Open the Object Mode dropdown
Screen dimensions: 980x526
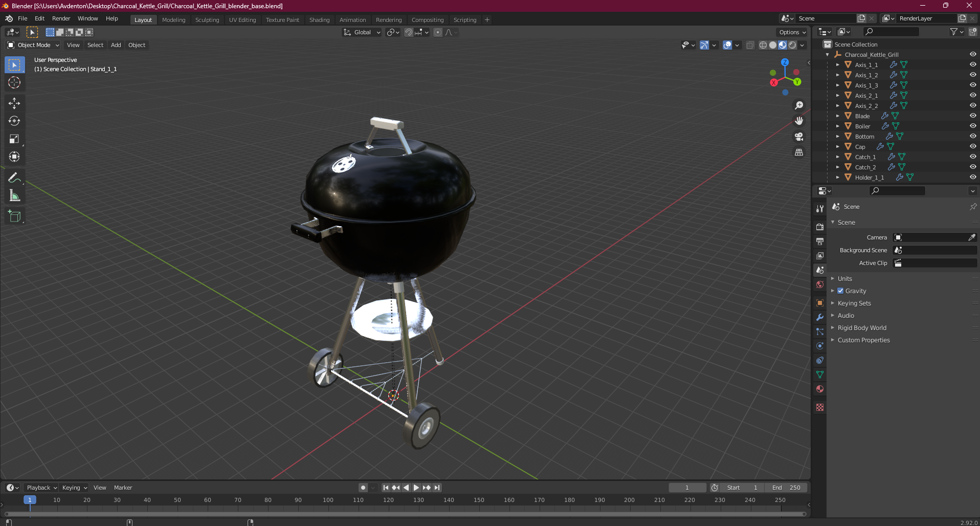click(x=33, y=45)
